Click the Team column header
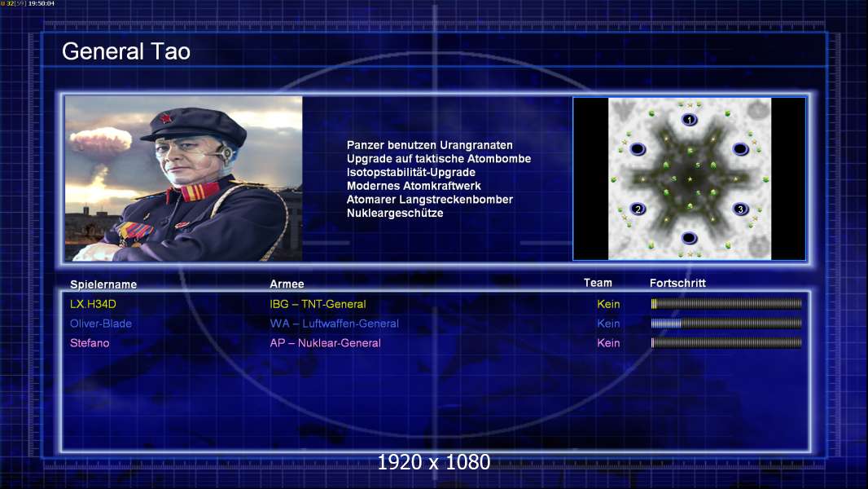868x489 pixels. click(598, 283)
